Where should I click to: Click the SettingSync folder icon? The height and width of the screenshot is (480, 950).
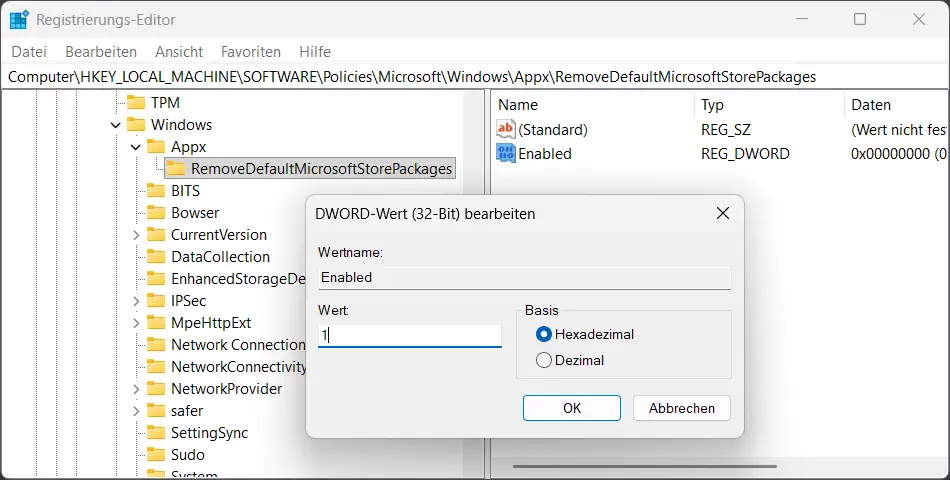(155, 433)
